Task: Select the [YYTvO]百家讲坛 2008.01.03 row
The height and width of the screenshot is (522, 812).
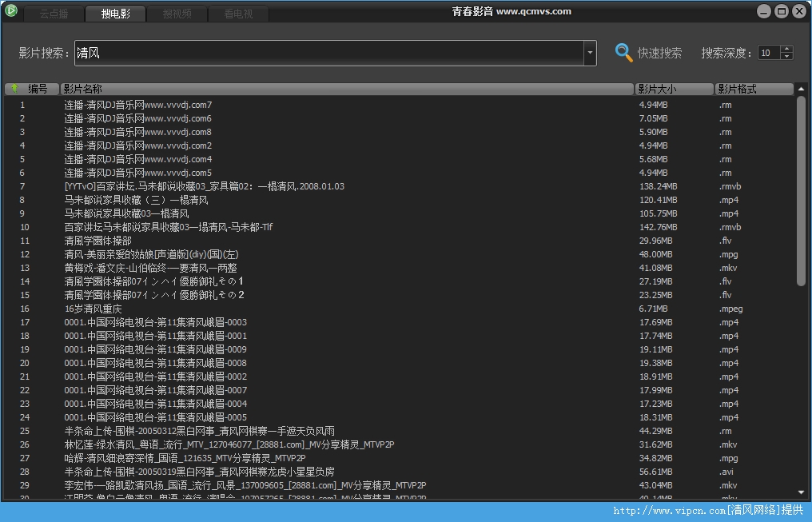Action: point(399,186)
